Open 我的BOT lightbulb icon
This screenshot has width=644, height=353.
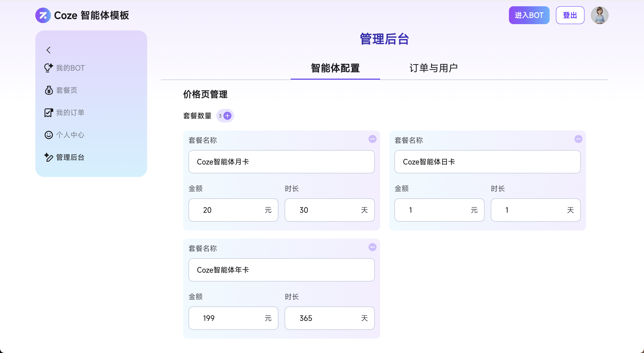point(49,68)
